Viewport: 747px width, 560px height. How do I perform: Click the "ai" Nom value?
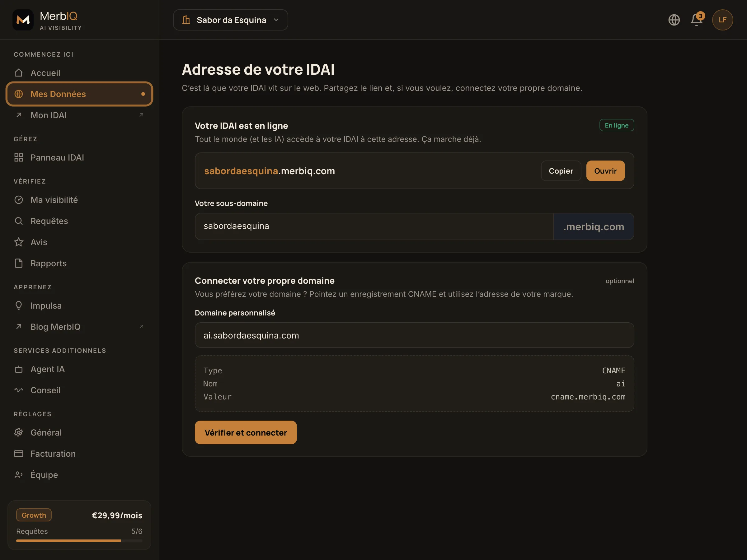pyautogui.click(x=621, y=384)
